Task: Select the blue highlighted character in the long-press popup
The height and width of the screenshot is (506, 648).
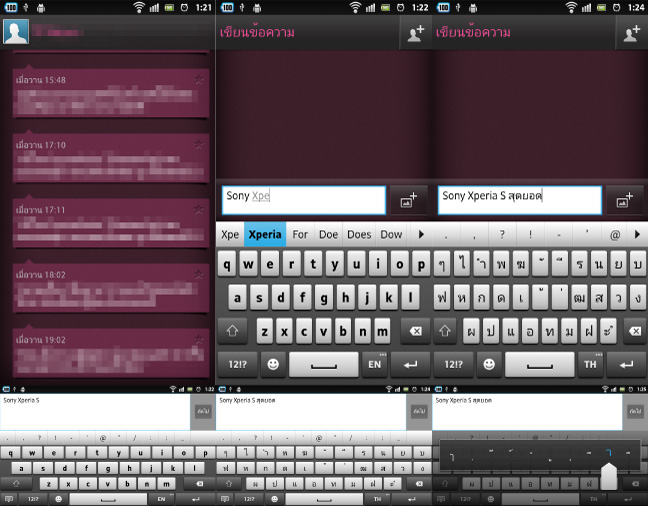Action: click(608, 452)
